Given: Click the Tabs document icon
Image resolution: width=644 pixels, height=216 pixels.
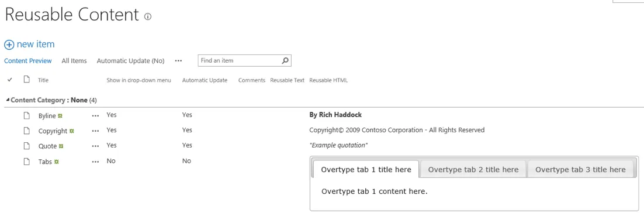Looking at the screenshot, I should [x=27, y=162].
